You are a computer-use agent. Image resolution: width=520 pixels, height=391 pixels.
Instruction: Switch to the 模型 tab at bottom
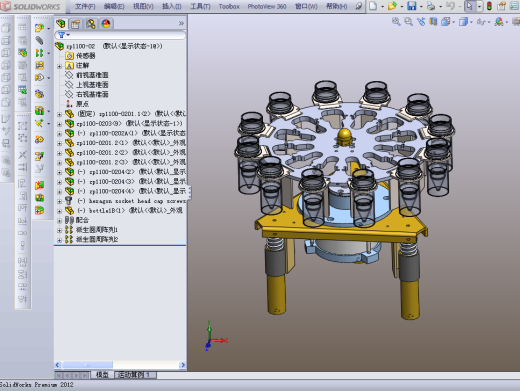102,375
